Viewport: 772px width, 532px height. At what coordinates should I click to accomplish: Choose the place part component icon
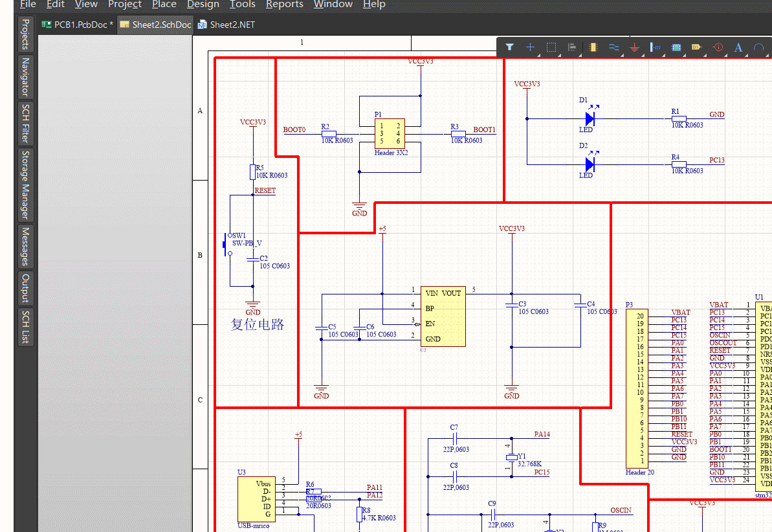click(x=594, y=47)
